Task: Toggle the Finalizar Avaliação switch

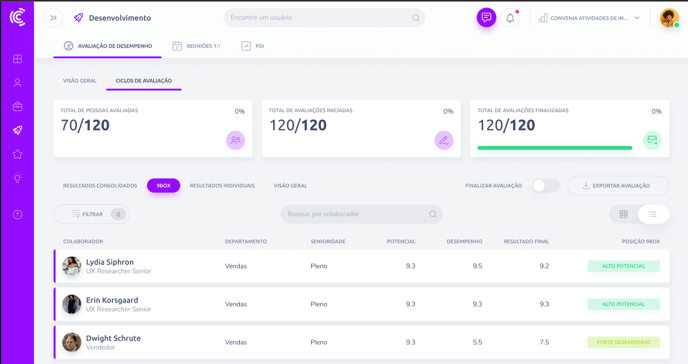Action: (545, 186)
